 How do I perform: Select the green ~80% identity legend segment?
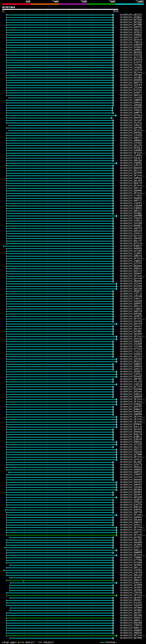click(x=101, y=4)
